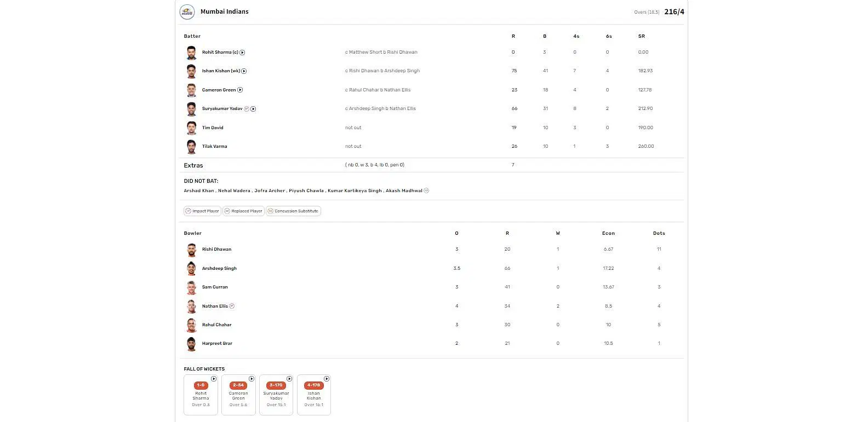This screenshot has height=422, width=868.
Task: Click Rahul Chahar's bowler avatar
Action: [191, 325]
